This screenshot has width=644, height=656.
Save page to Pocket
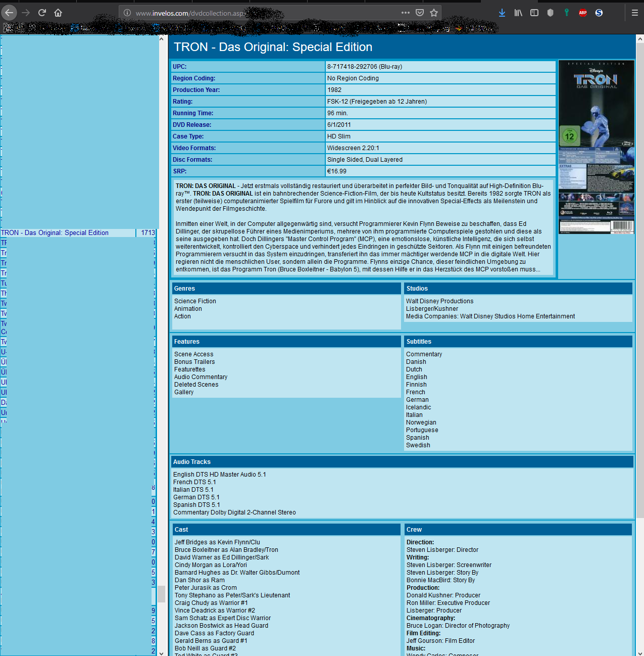pos(420,13)
